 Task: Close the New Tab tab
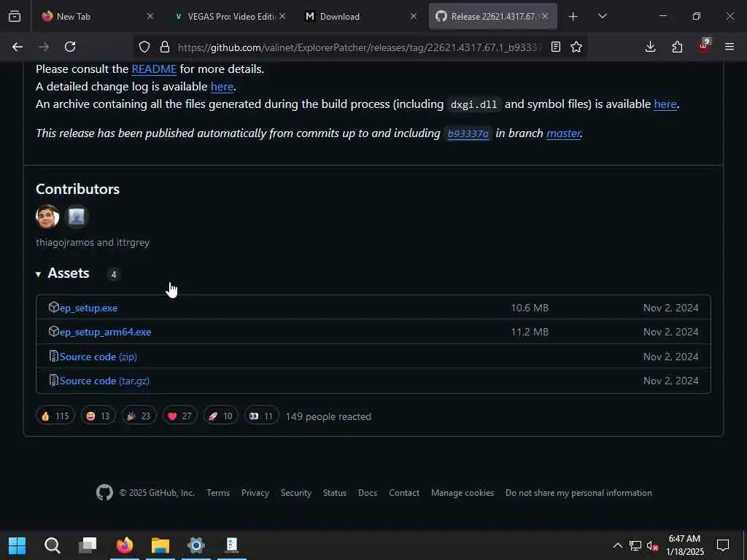pos(150,16)
